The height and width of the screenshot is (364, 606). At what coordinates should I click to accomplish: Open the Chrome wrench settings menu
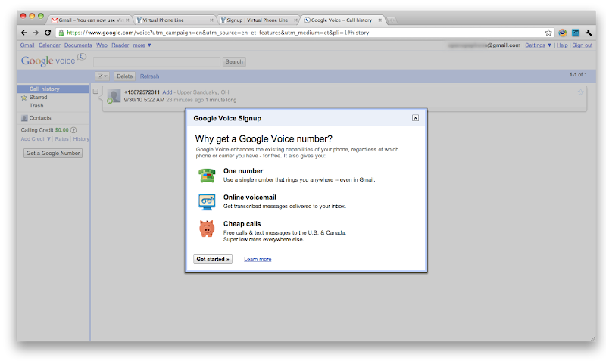pos(588,33)
